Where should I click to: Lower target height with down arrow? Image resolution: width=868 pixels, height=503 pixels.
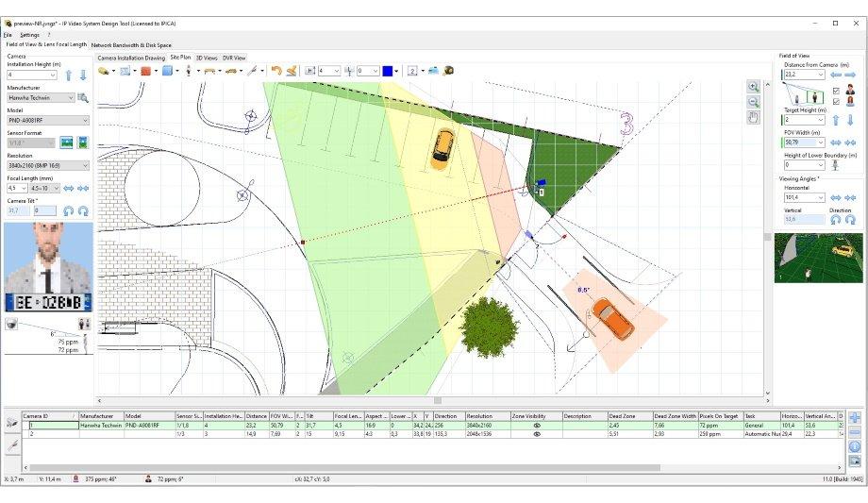tap(850, 120)
